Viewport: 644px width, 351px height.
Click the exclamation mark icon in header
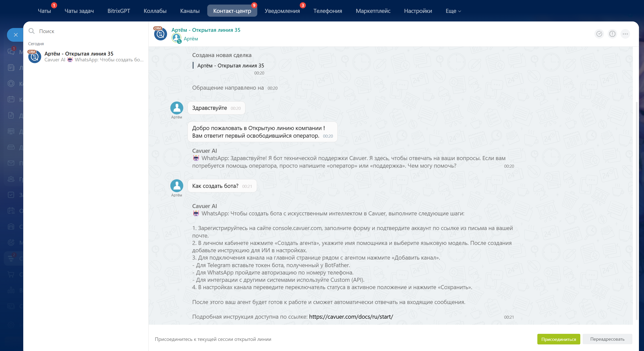[x=612, y=34]
